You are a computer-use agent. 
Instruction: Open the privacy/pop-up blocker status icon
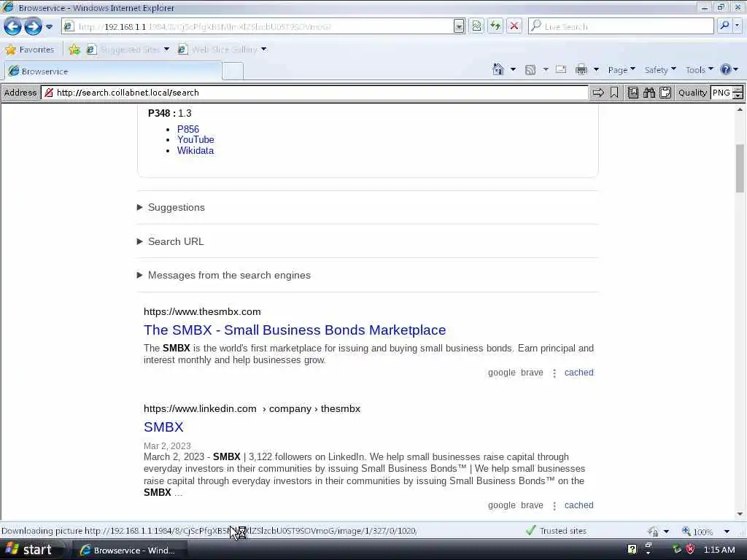pyautogui.click(x=653, y=531)
